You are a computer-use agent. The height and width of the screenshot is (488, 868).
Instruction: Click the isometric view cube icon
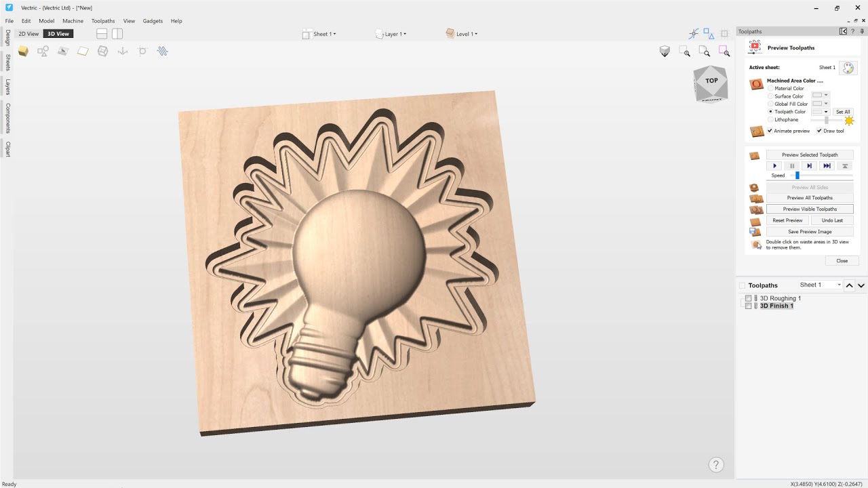[x=665, y=51]
